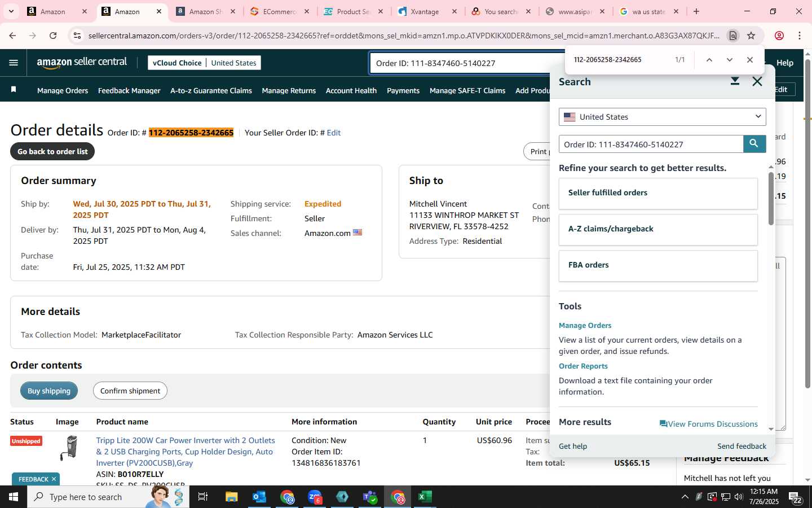Open a new browser tab
This screenshot has width=812, height=508.
point(696,11)
